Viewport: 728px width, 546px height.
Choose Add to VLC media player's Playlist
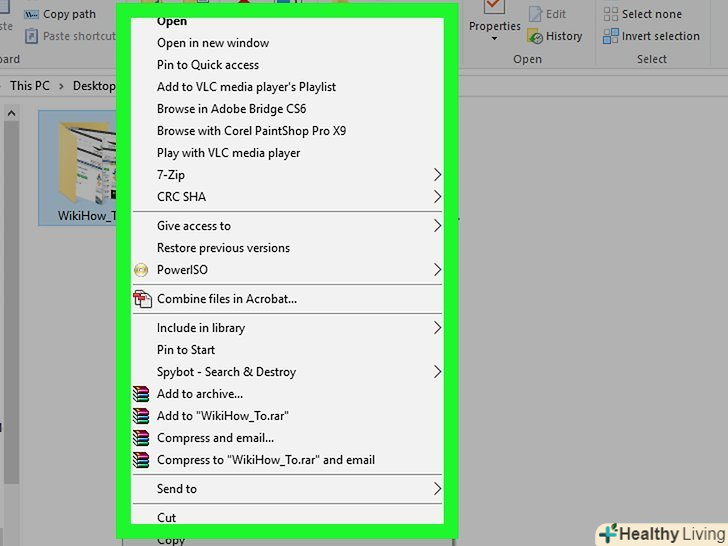coord(287,87)
